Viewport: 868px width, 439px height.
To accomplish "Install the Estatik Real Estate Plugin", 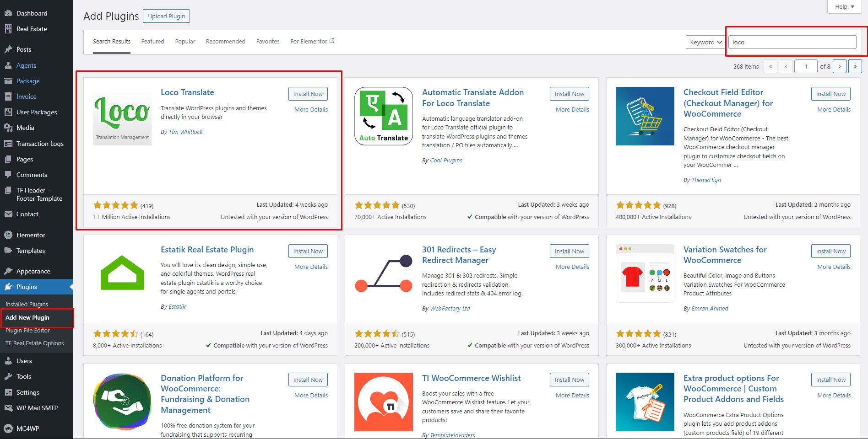I will tap(308, 251).
